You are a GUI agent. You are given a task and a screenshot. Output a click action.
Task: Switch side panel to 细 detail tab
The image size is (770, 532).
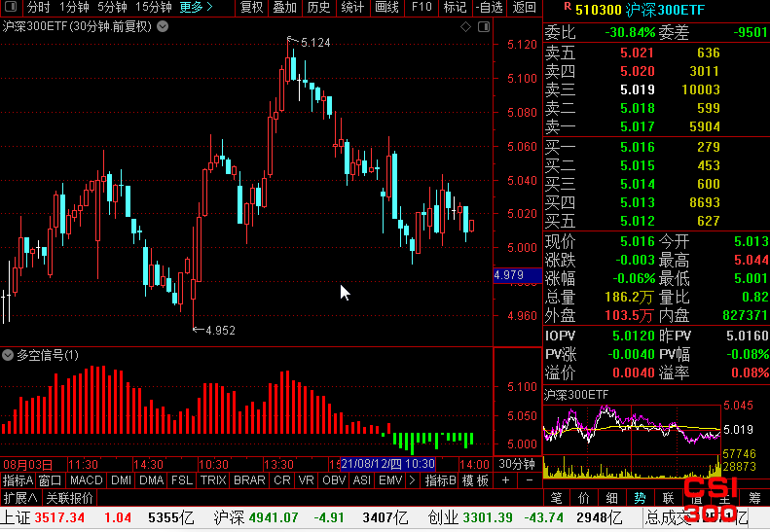(611, 498)
